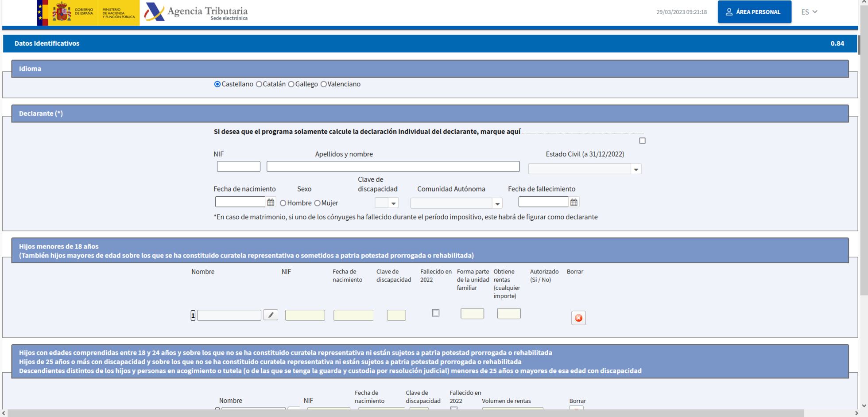This screenshot has width=868, height=417.
Task: Click the pencil edit icon beside child name
Action: click(x=271, y=315)
